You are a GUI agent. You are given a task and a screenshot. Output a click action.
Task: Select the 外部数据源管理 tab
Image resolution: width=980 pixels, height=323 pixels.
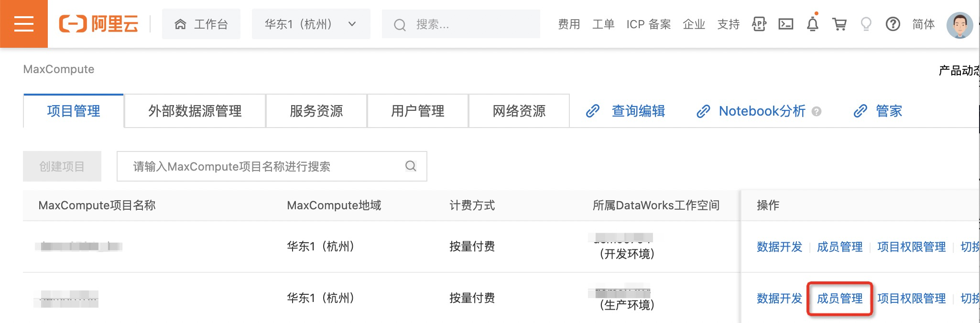pos(195,111)
